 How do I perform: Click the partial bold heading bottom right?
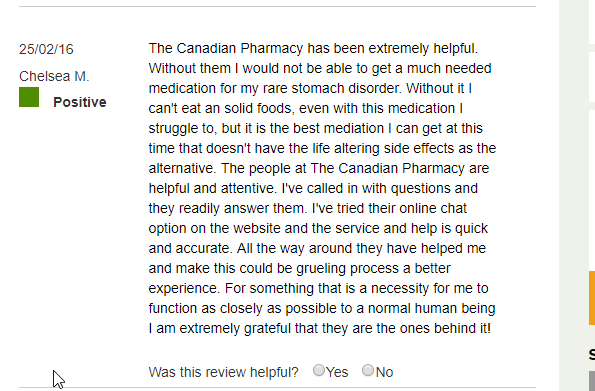592,355
